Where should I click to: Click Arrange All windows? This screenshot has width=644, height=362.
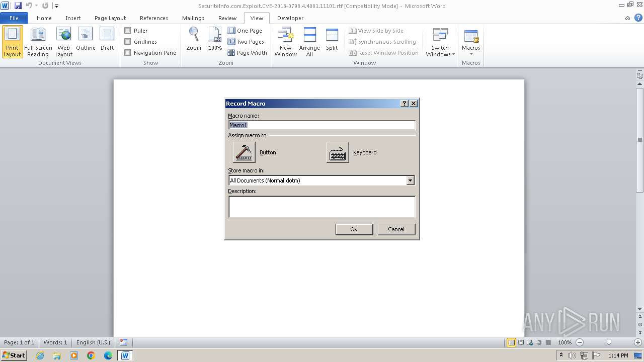(x=309, y=42)
